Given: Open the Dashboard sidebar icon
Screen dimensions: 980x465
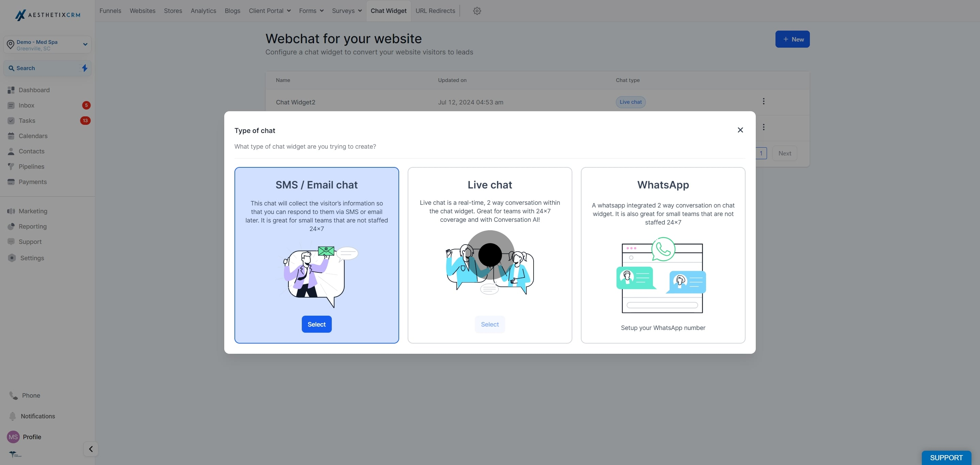Looking at the screenshot, I should [11, 90].
